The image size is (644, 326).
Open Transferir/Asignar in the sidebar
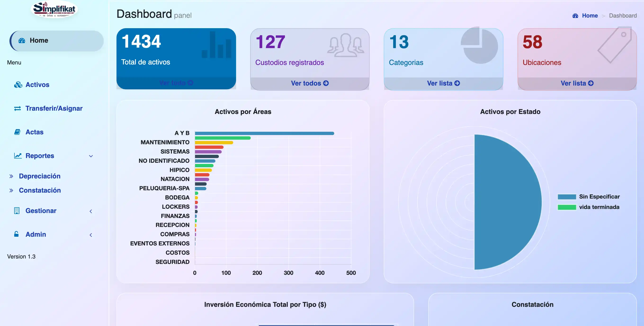click(x=54, y=108)
